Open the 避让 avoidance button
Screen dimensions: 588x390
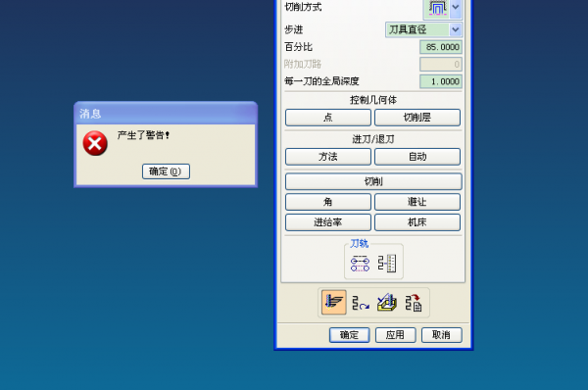(x=417, y=202)
